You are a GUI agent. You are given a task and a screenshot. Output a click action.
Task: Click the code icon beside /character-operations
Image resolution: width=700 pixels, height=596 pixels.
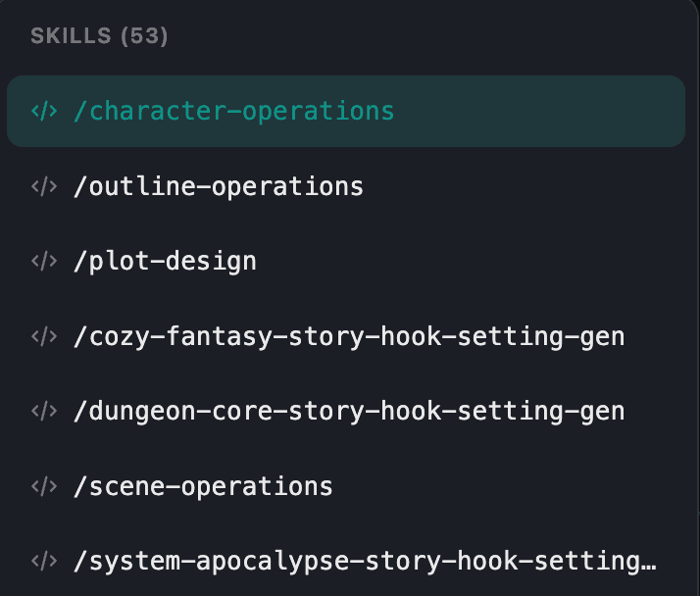[43, 111]
